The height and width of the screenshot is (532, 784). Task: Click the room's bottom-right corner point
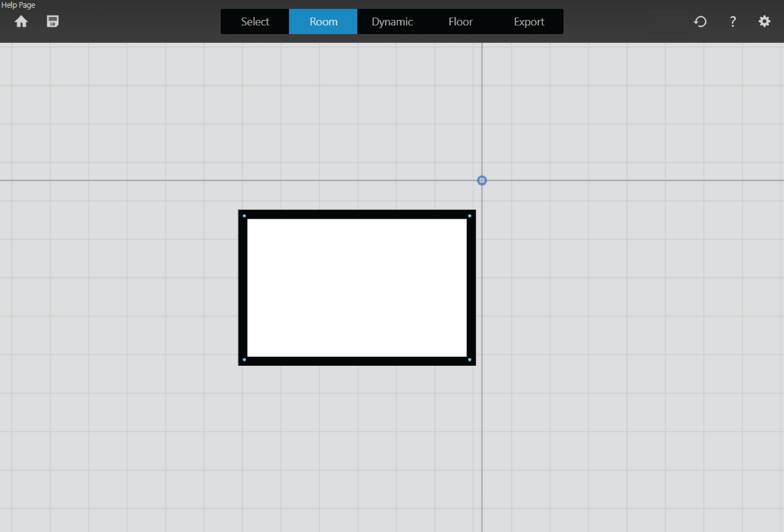(469, 359)
